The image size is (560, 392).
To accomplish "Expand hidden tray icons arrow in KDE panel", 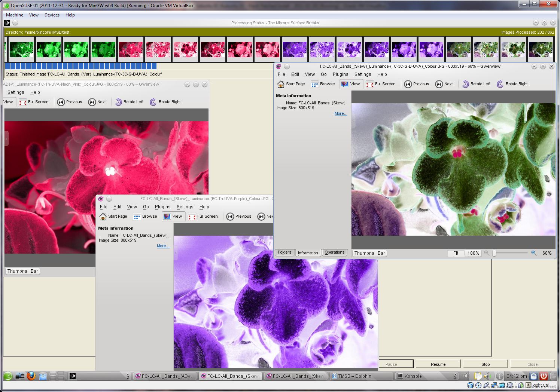I will pyautogui.click(x=466, y=376).
